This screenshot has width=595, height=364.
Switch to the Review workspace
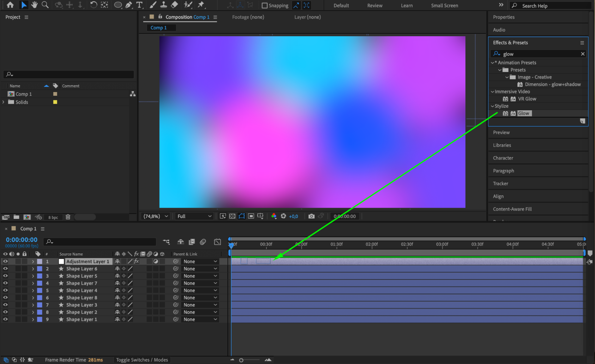pos(374,5)
